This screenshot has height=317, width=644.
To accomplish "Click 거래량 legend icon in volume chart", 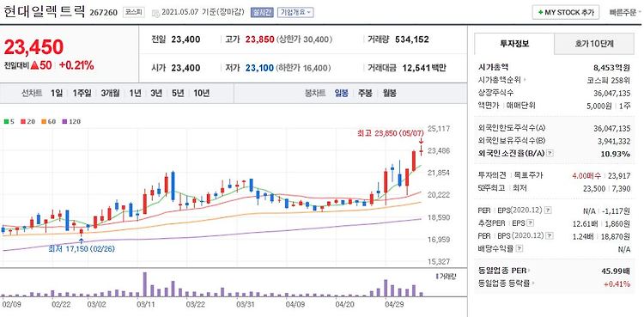I will [437, 276].
